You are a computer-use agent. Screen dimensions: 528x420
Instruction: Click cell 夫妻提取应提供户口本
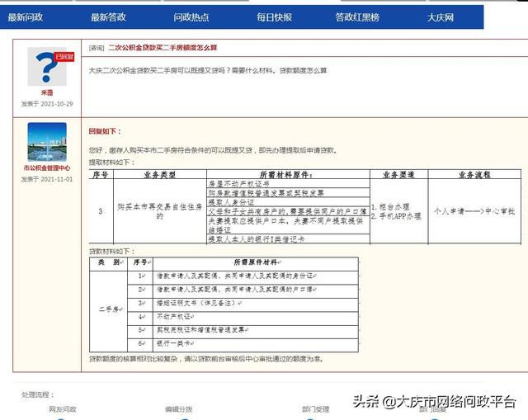[x=288, y=225]
